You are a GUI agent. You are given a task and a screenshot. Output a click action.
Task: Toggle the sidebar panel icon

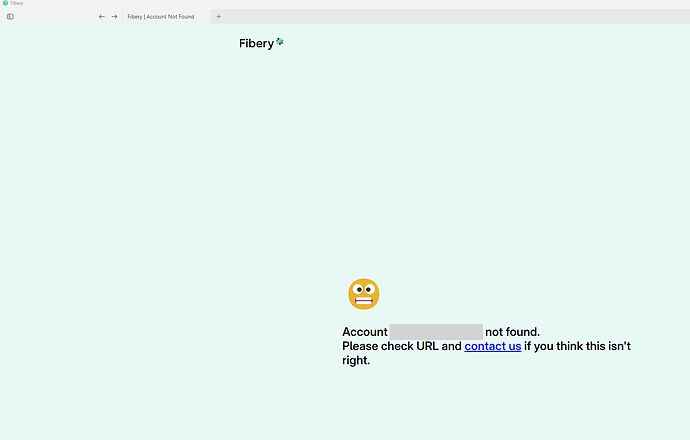point(10,17)
